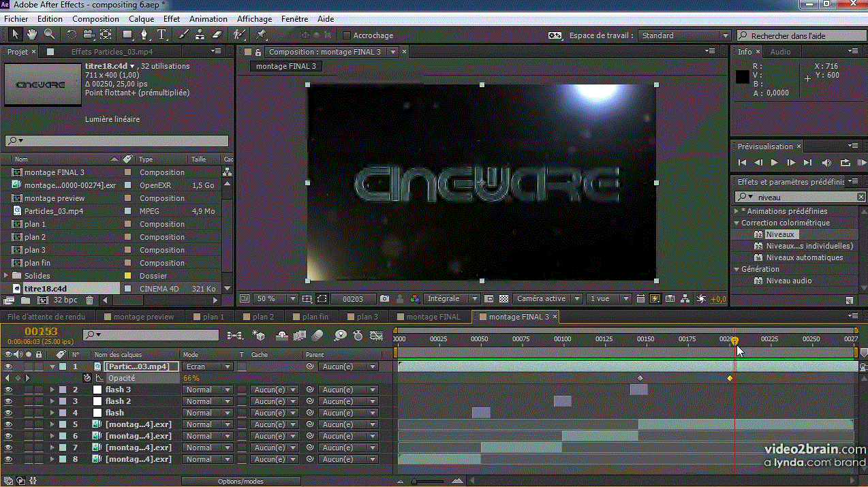
Task: Open the Intégrale resolution dropdown
Action: pyautogui.click(x=452, y=298)
